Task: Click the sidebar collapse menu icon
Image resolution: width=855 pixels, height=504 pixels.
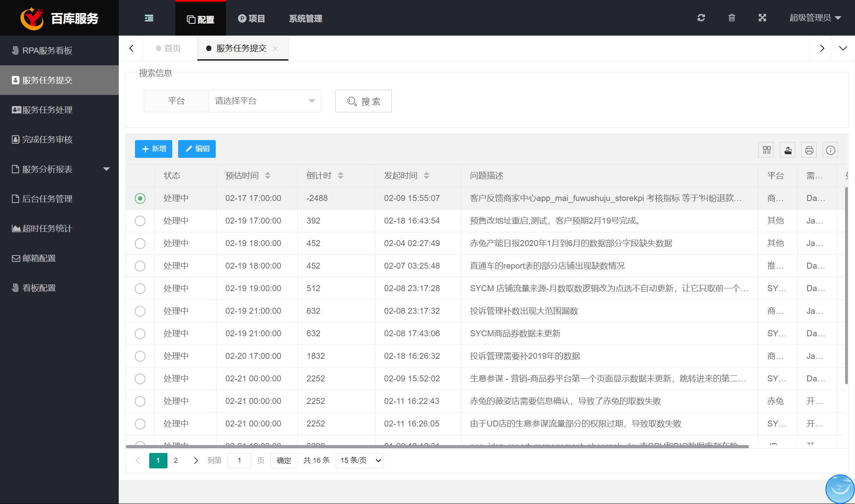Action: 149,18
